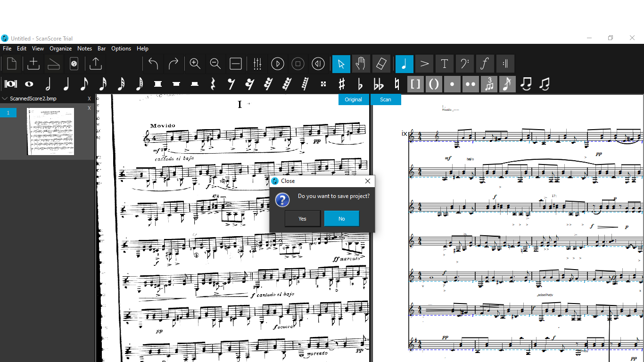Viewport: 644px width, 362px height.
Task: Click the import file icon with plus
Action: [x=33, y=64]
